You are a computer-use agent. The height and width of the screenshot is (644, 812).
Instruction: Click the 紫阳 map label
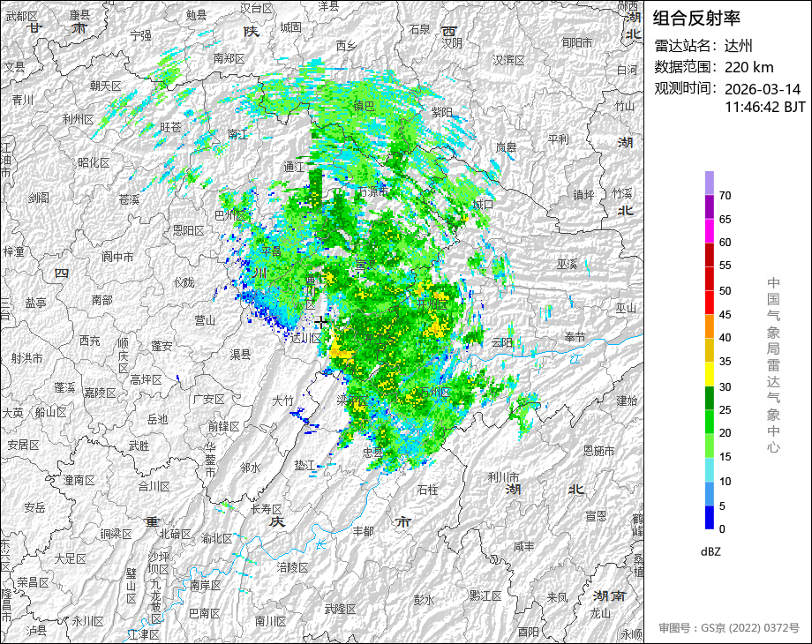(x=441, y=112)
